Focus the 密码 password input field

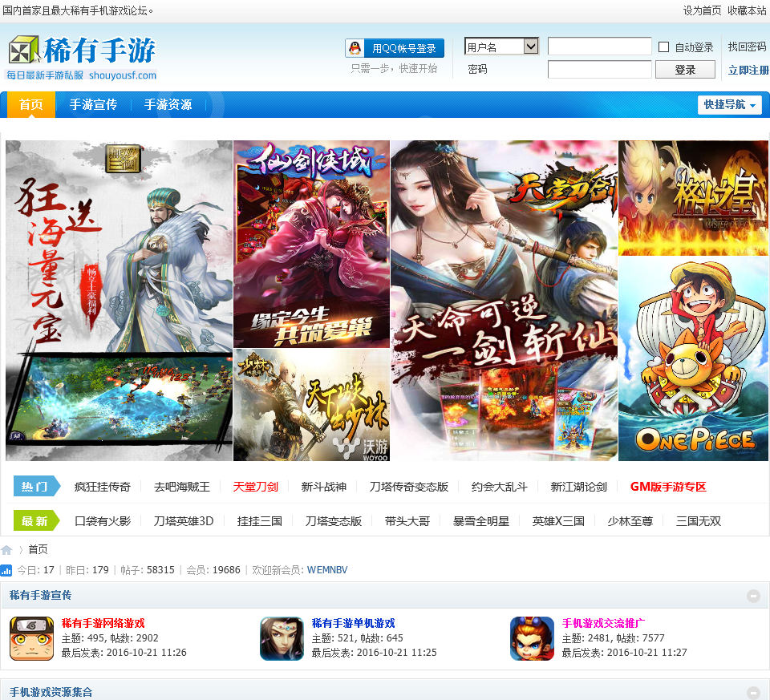(600, 70)
